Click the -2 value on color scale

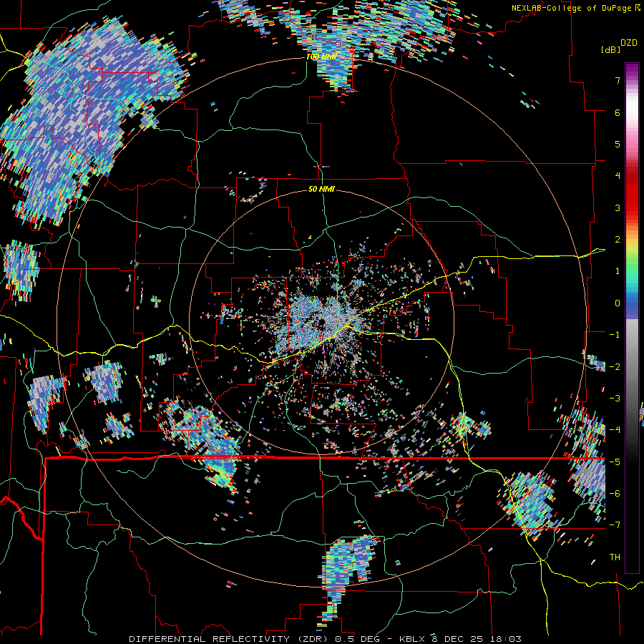[615, 367]
